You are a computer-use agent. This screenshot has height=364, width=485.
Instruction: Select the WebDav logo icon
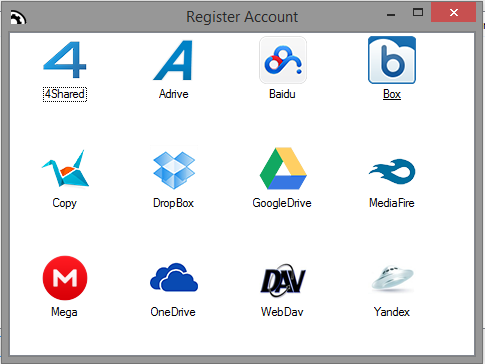[283, 280]
